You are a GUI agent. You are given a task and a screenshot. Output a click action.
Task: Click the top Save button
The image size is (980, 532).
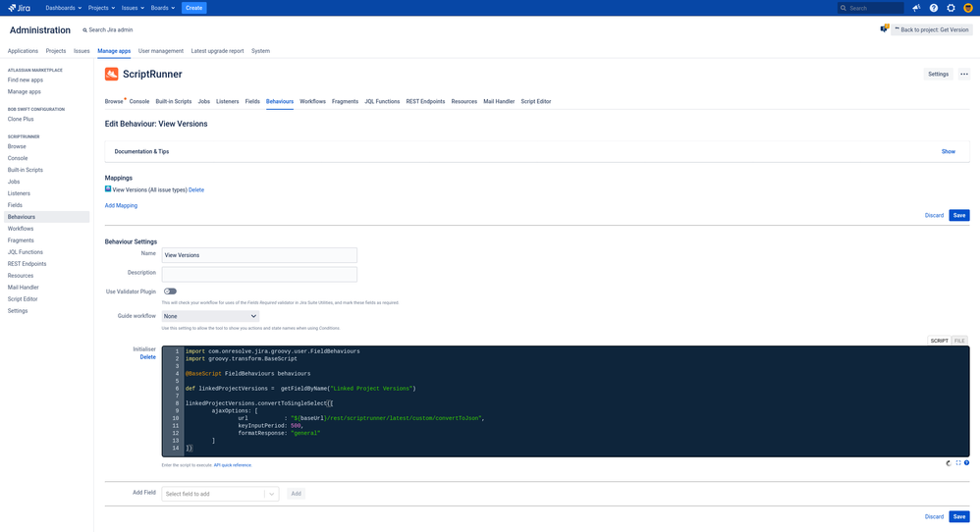pyautogui.click(x=959, y=215)
